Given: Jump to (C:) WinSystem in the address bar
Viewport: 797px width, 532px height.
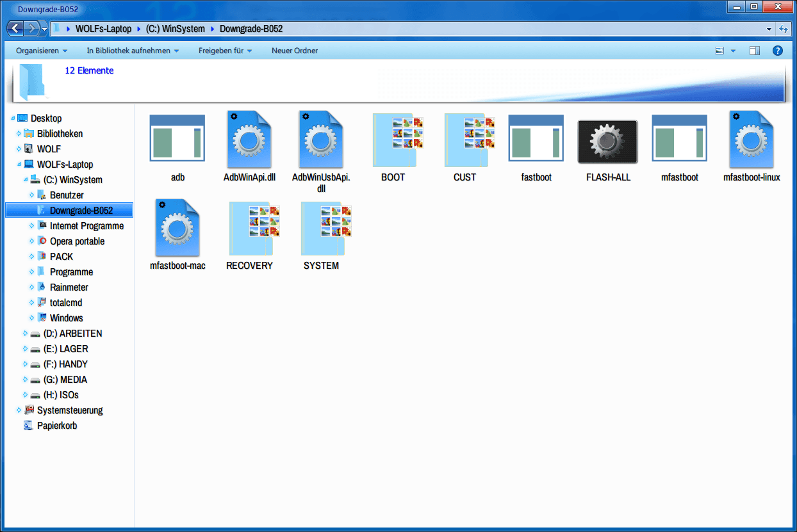Looking at the screenshot, I should (176, 29).
